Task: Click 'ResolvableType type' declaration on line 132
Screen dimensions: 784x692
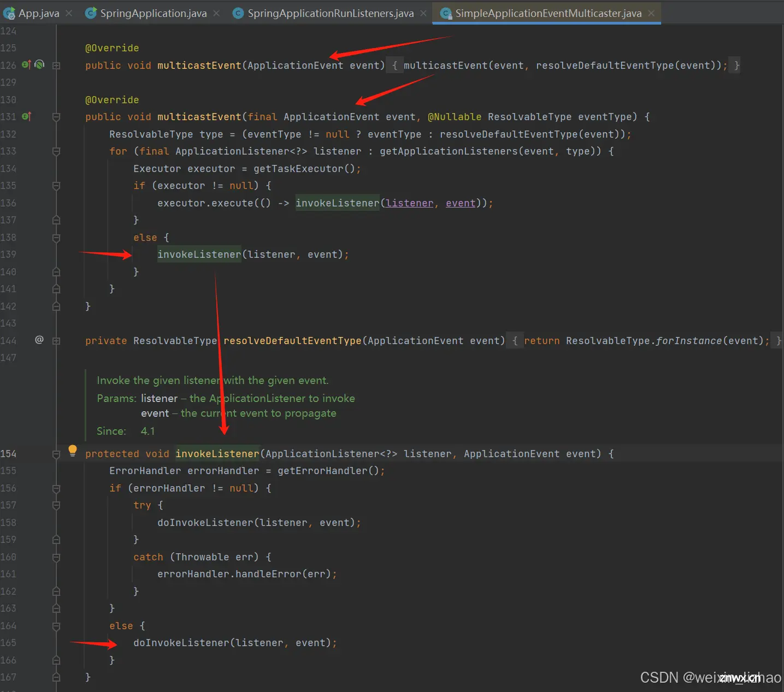Action: (x=166, y=134)
